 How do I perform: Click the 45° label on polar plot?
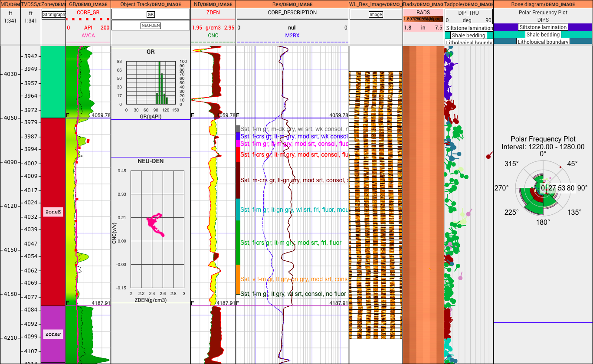[573, 164]
